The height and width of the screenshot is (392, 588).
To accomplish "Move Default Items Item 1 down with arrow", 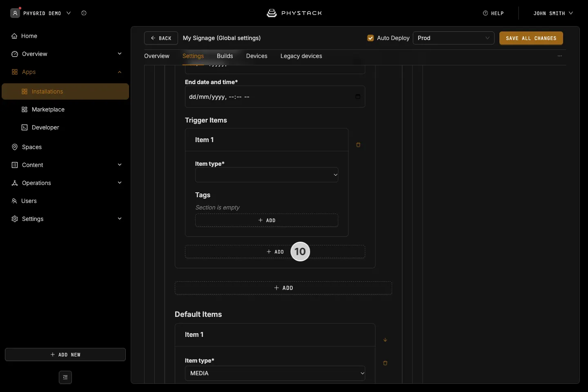I will [385, 340].
